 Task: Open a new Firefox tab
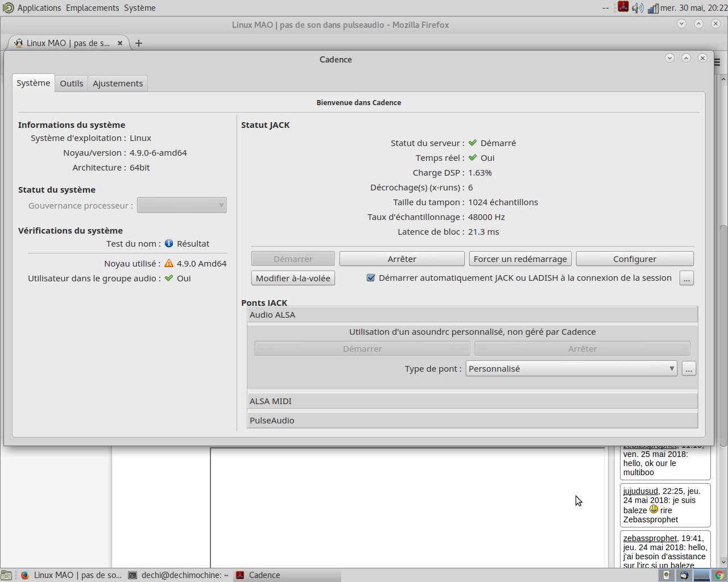tap(139, 43)
